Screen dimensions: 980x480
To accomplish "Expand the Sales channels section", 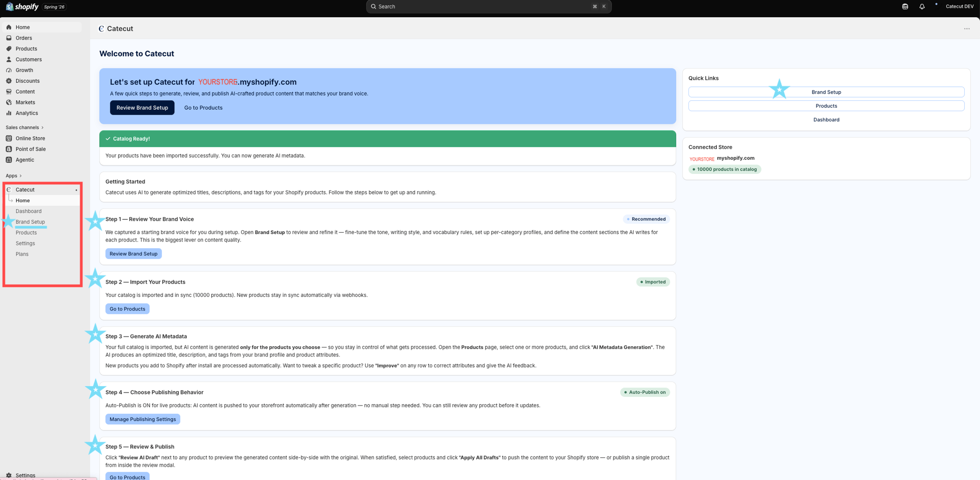I will click(x=24, y=127).
